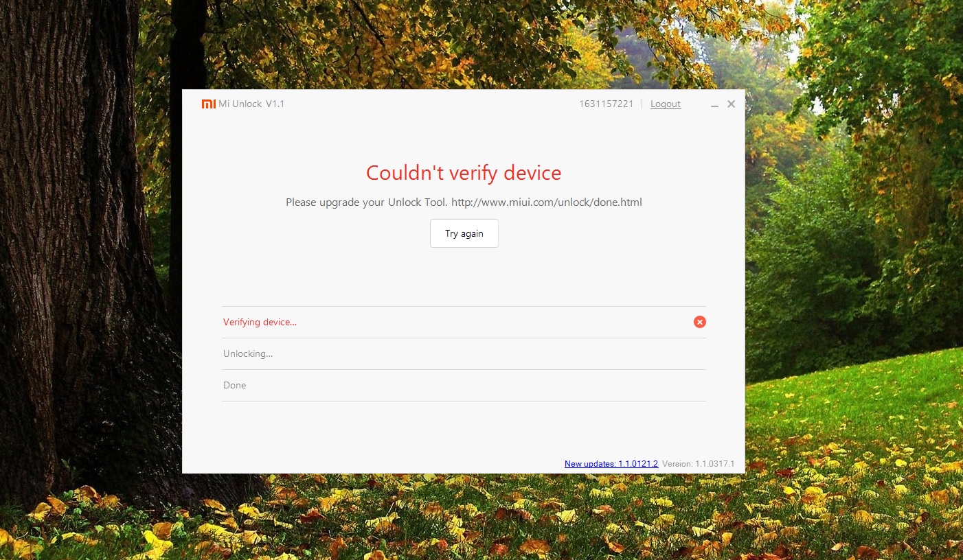Click the red error icon beside Verifying device
The height and width of the screenshot is (560, 963).
(699, 322)
